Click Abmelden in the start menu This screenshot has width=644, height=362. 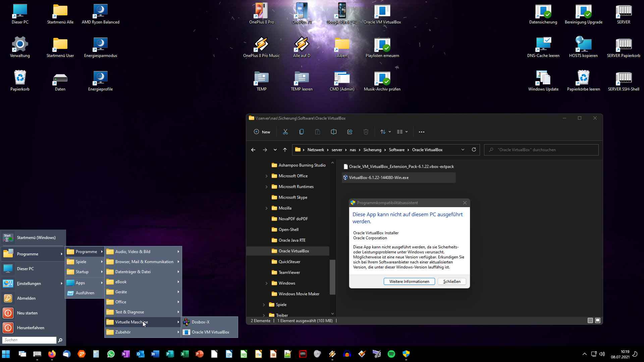click(33, 298)
